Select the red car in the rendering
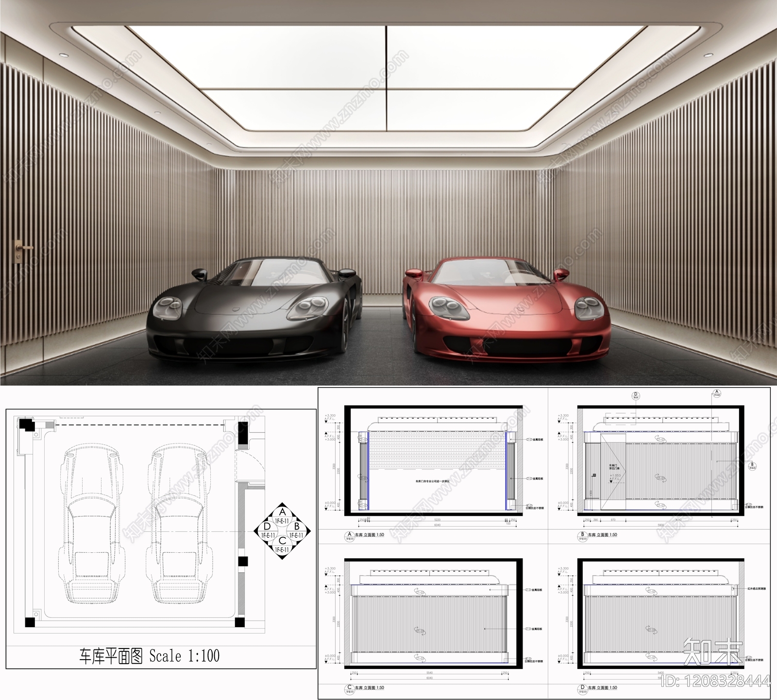The width and height of the screenshot is (777, 700). coord(505,311)
